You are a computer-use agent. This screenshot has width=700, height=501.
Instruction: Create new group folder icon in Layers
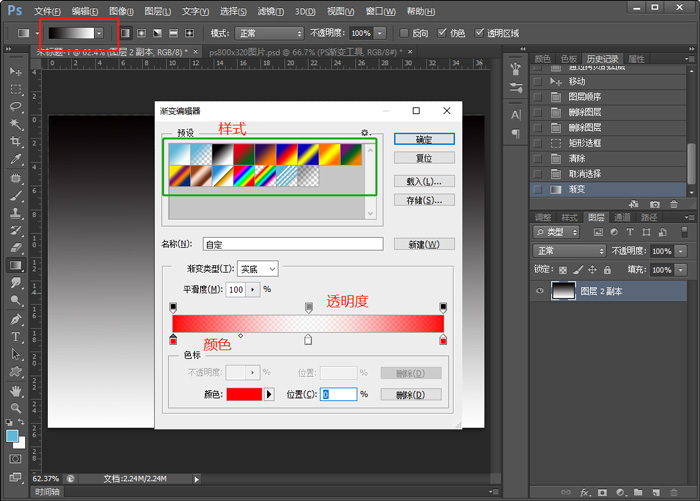pos(638,493)
